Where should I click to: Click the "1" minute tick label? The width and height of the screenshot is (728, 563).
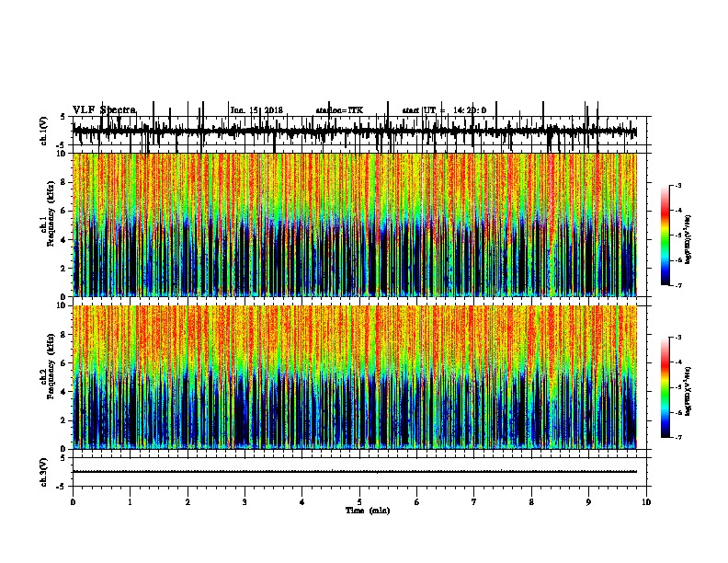130,502
